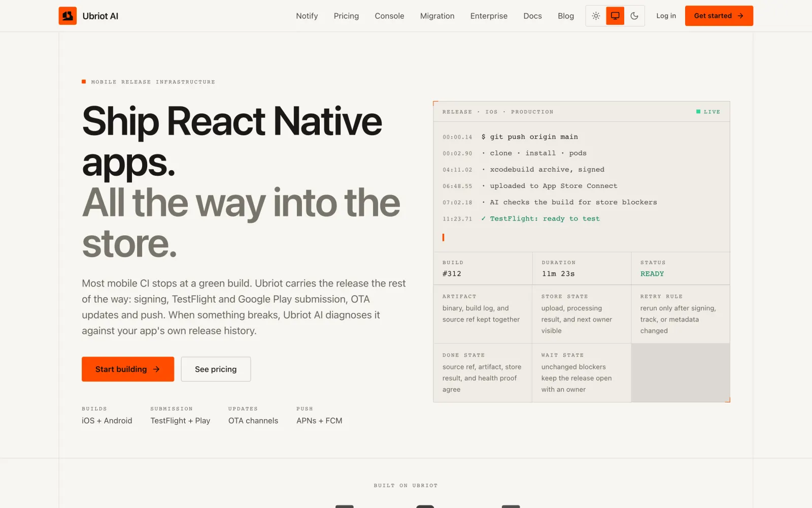Open the Docs link

pyautogui.click(x=532, y=16)
